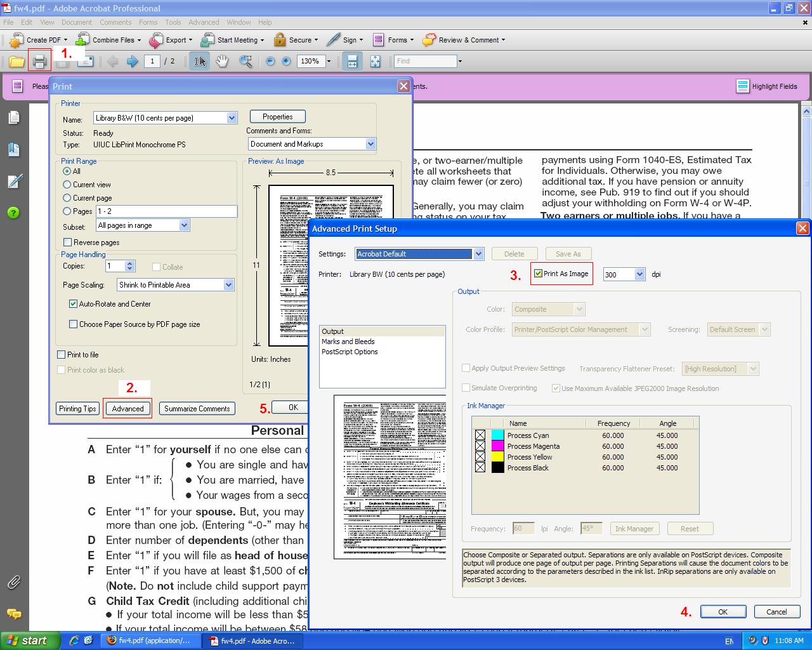Viewport: 812px width, 650px height.
Task: Click the Highlight Fields button
Action: pyautogui.click(x=767, y=86)
